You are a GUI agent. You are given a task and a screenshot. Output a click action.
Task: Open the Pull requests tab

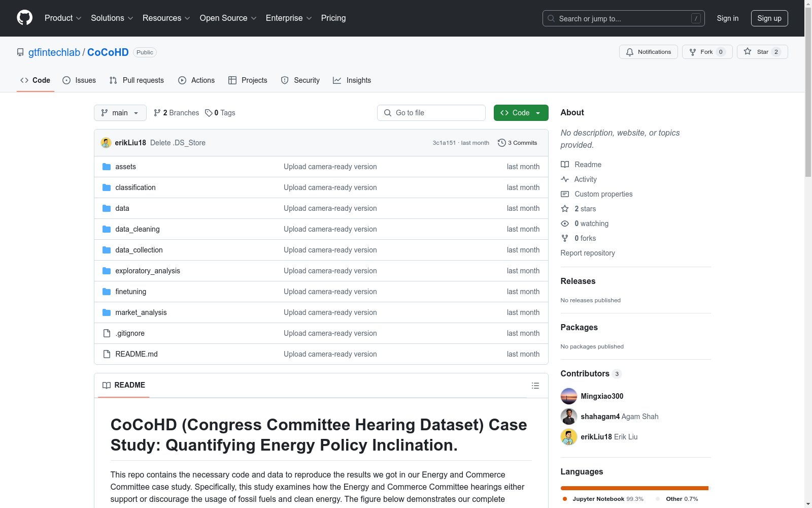point(137,80)
